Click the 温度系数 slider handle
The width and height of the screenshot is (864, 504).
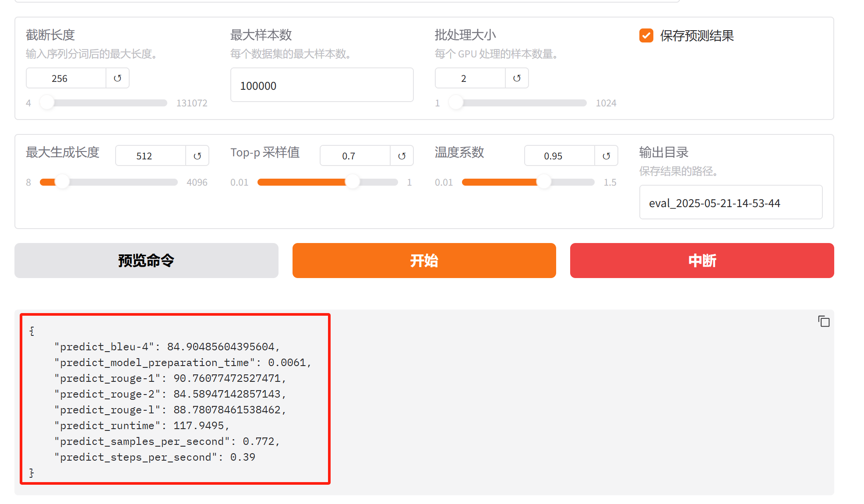tap(544, 182)
